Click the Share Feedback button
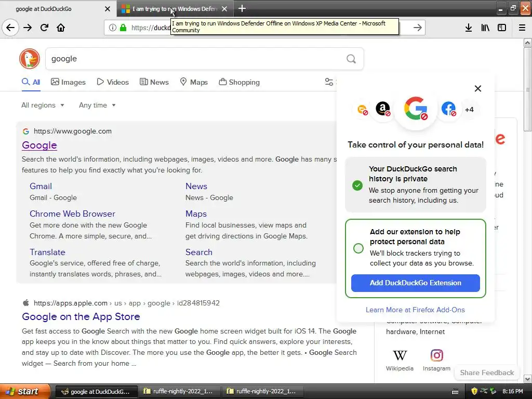This screenshot has height=399, width=532. [487, 373]
